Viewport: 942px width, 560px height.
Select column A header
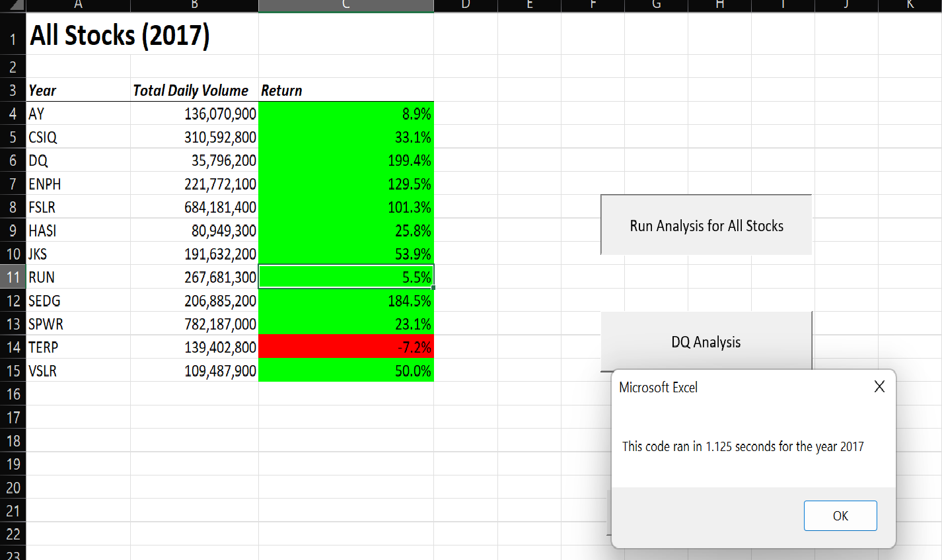coord(77,5)
